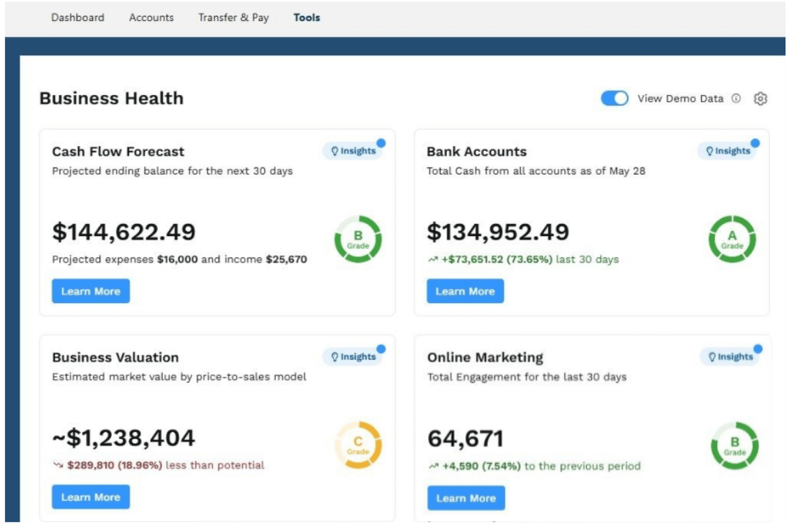This screenshot has height=532, width=796.
Task: Open Insights for Business Valuation
Action: point(353,357)
